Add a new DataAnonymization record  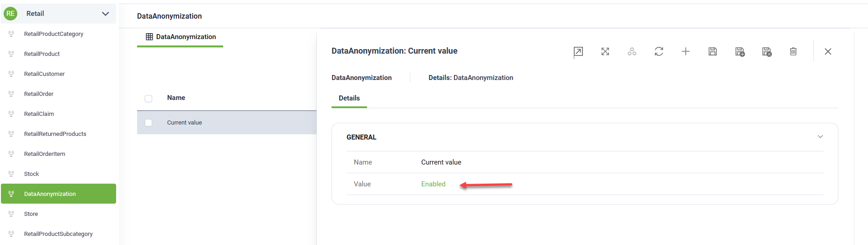[685, 52]
